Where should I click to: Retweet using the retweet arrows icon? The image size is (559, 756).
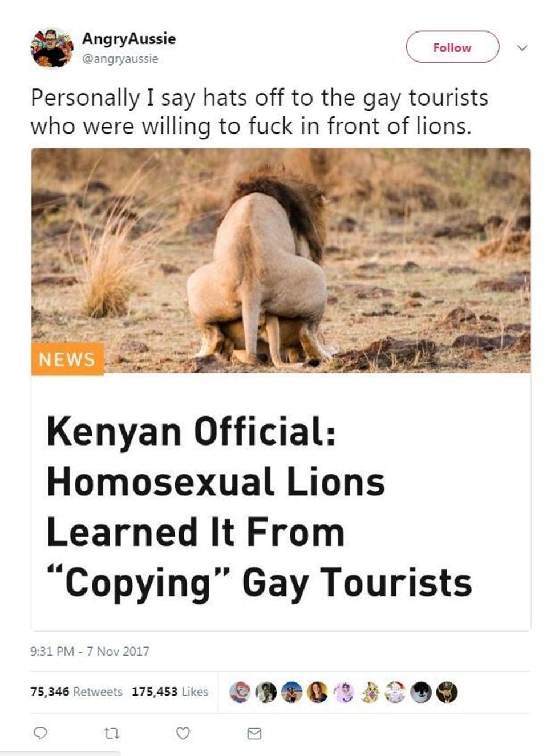pos(112,733)
